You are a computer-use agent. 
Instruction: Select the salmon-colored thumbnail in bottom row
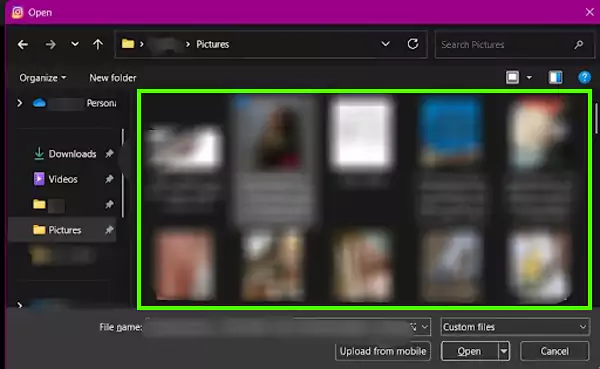coord(184,264)
